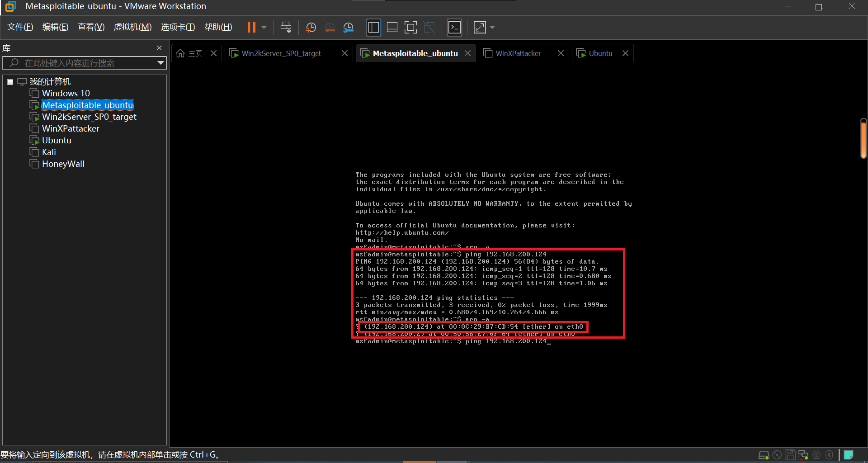The image size is (868, 463).
Task: Restore down the VMware window
Action: (819, 6)
